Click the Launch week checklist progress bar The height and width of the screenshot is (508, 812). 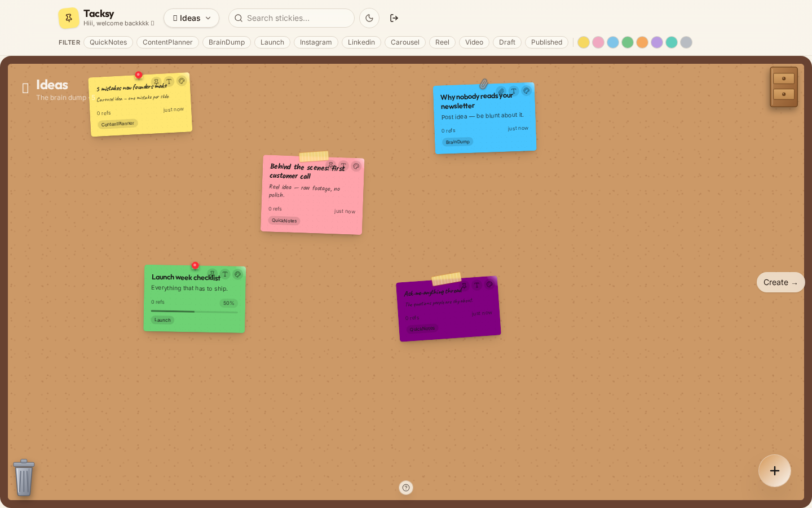[195, 312]
